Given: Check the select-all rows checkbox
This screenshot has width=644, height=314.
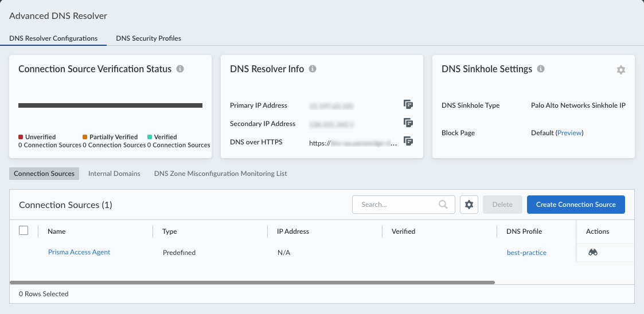Looking at the screenshot, I should point(24,230).
